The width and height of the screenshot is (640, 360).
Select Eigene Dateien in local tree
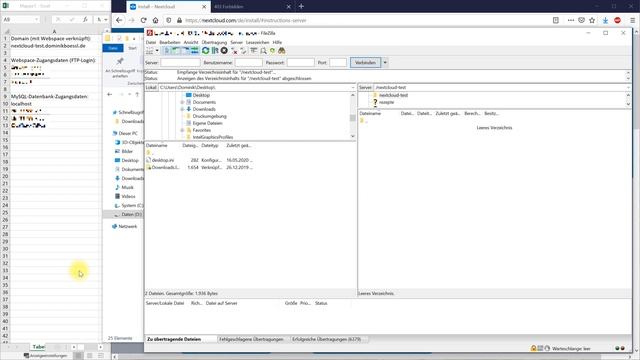207,123
